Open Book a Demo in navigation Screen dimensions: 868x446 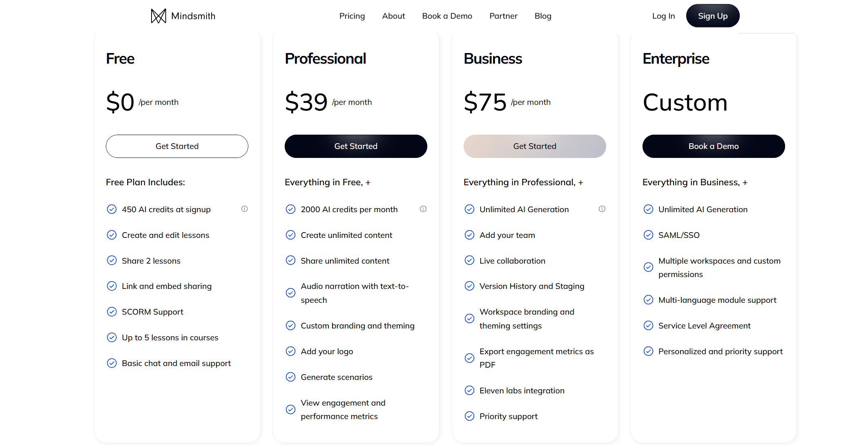tap(447, 16)
